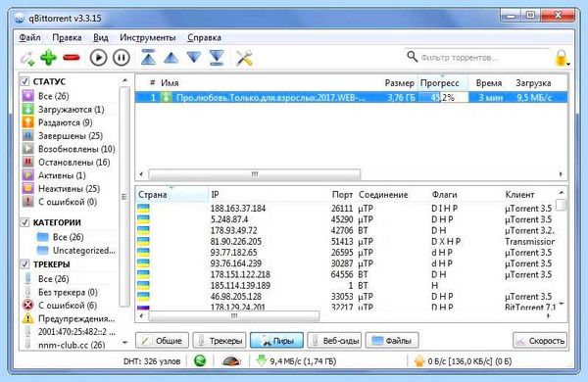
Task: Resume the torrent with the play button
Action: (x=98, y=58)
